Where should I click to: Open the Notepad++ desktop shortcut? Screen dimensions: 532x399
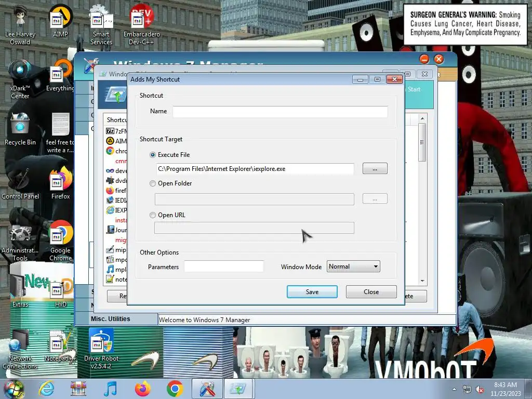point(60,346)
